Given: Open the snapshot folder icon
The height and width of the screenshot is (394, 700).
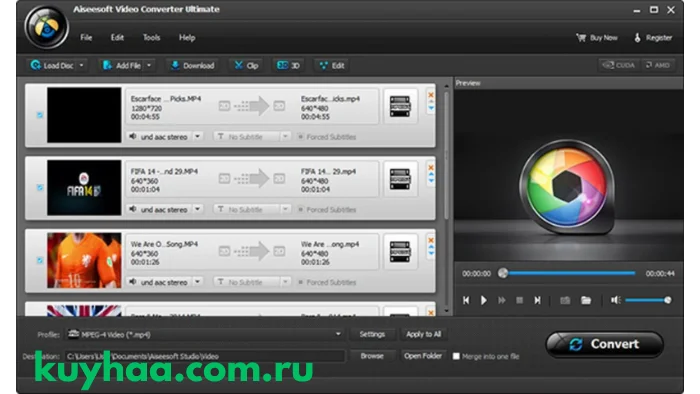Looking at the screenshot, I should [x=586, y=300].
